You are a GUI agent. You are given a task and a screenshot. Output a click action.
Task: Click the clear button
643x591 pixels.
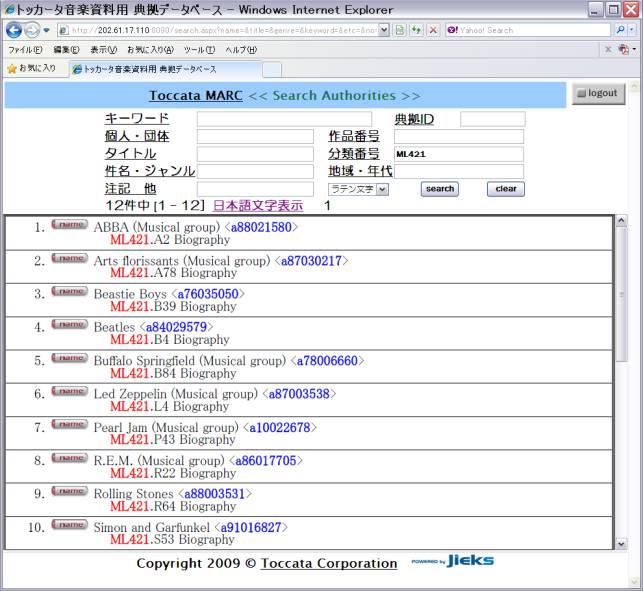click(x=506, y=189)
